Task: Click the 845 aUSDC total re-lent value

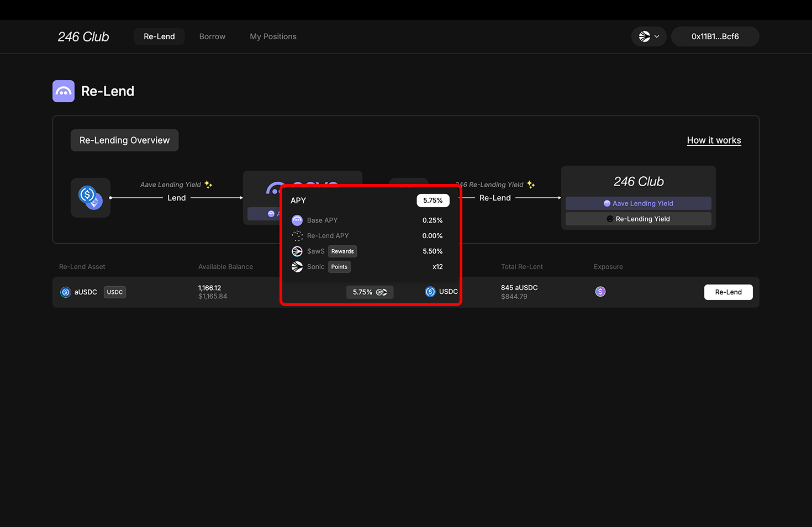Action: 519,288
